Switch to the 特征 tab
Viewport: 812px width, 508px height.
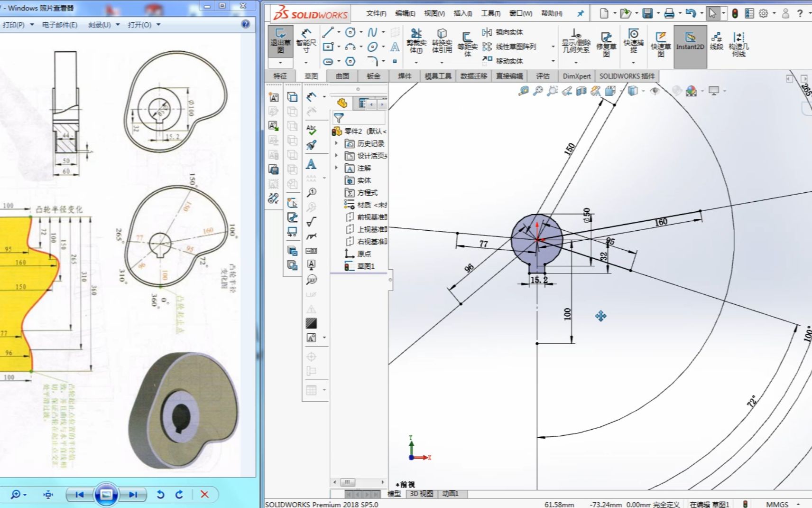pyautogui.click(x=280, y=76)
